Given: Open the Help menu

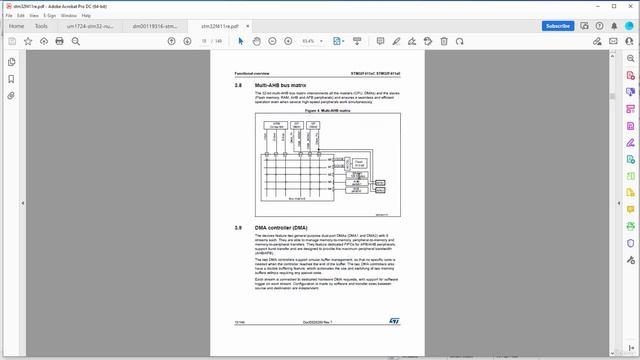Looking at the screenshot, I should click(86, 16).
